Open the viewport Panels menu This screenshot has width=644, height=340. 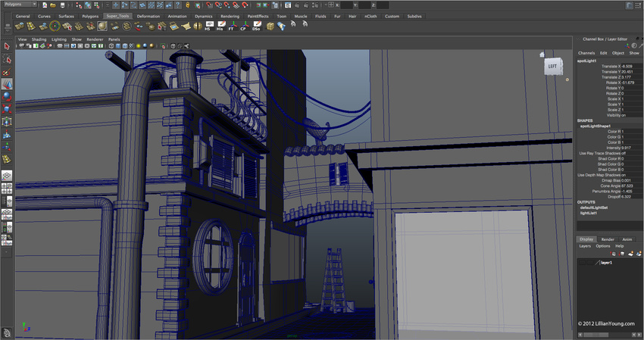coord(114,39)
